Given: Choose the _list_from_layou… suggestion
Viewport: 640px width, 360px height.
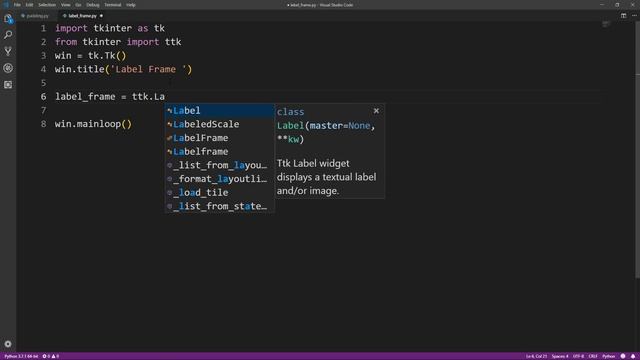Looking at the screenshot, I should [x=220, y=165].
